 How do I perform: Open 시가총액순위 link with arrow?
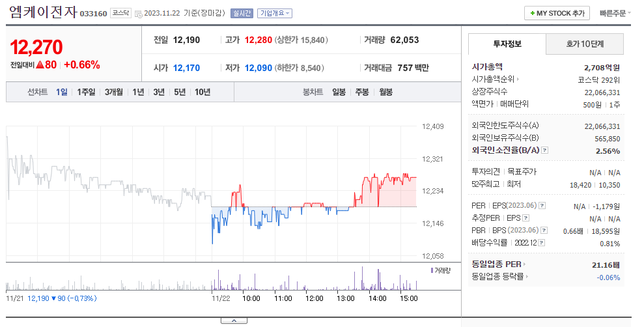pos(496,79)
